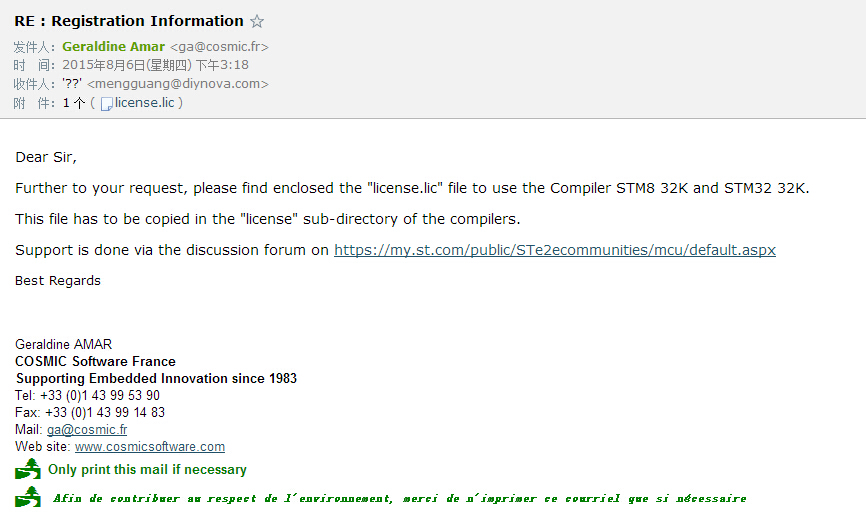This screenshot has width=866, height=523.
Task: Click the Fax number line in signature
Action: pyautogui.click(x=90, y=413)
